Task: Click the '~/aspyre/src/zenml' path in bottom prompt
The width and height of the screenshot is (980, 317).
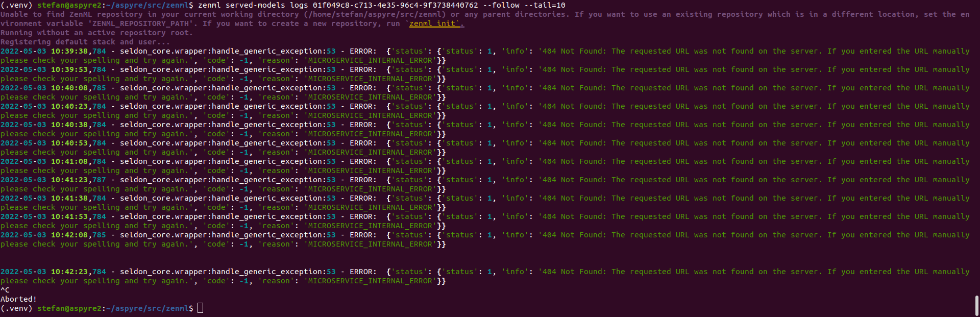Action: (x=148, y=308)
